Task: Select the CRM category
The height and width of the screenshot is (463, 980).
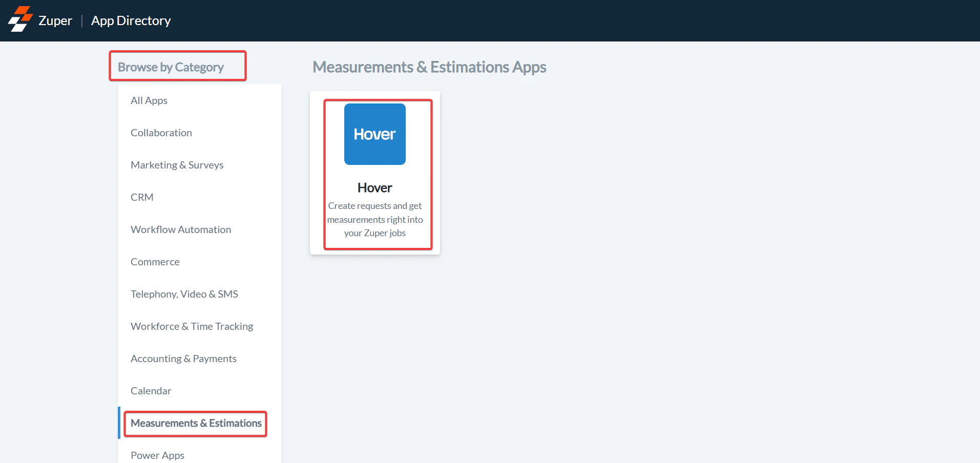Action: [x=142, y=197]
